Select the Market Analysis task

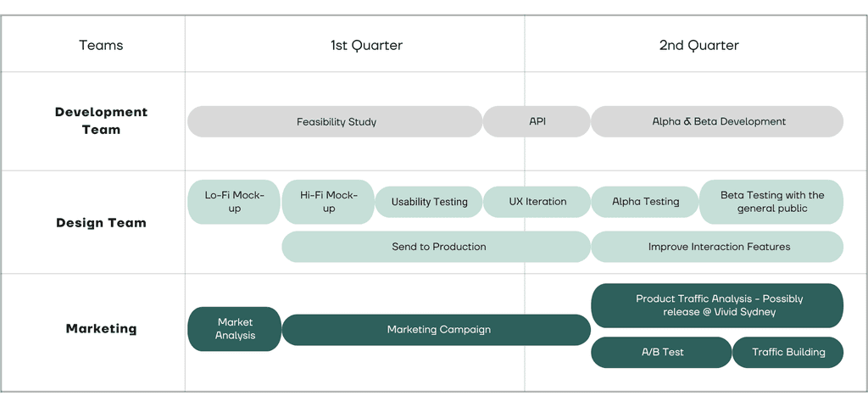point(235,329)
